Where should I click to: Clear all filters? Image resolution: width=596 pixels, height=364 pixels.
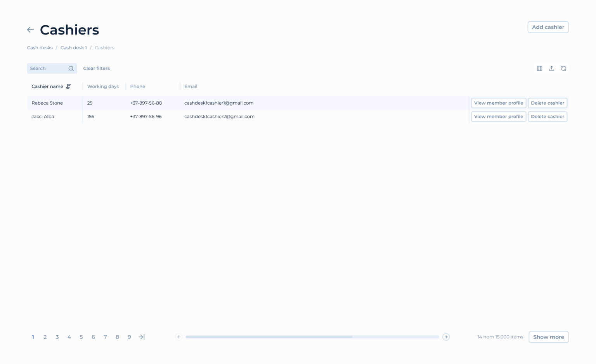tap(96, 69)
